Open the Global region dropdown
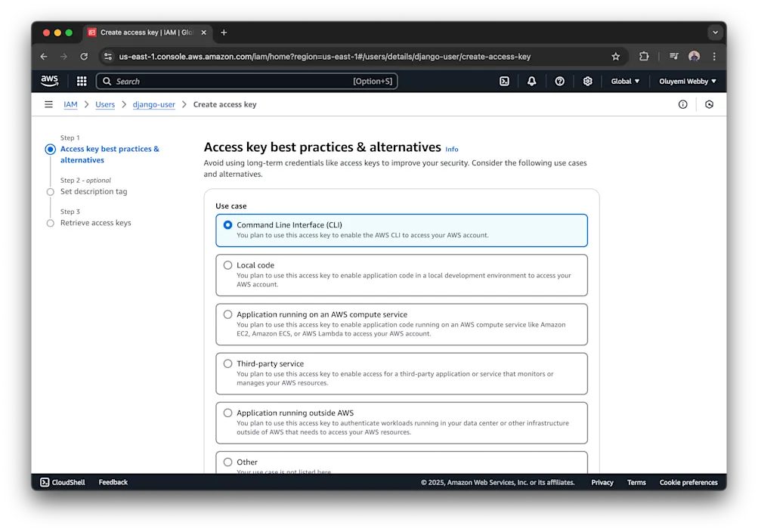The image size is (758, 532). [x=625, y=81]
